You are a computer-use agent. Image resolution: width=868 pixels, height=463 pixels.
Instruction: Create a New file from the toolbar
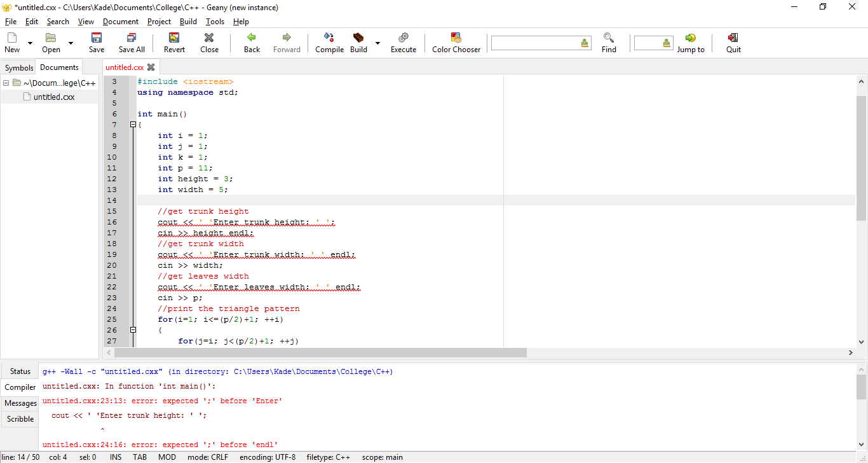click(x=11, y=43)
